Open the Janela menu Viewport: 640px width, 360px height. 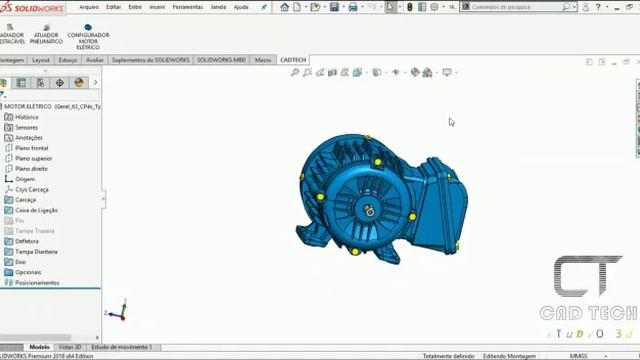218,7
